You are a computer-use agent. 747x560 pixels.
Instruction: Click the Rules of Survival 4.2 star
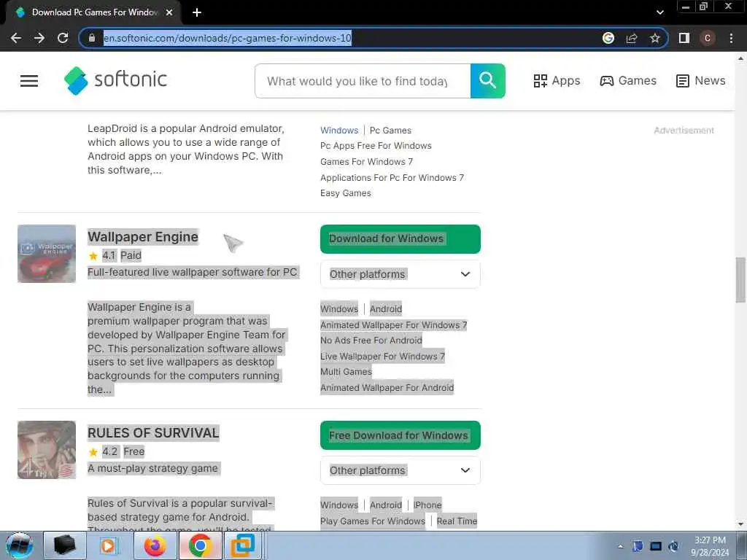click(x=93, y=452)
